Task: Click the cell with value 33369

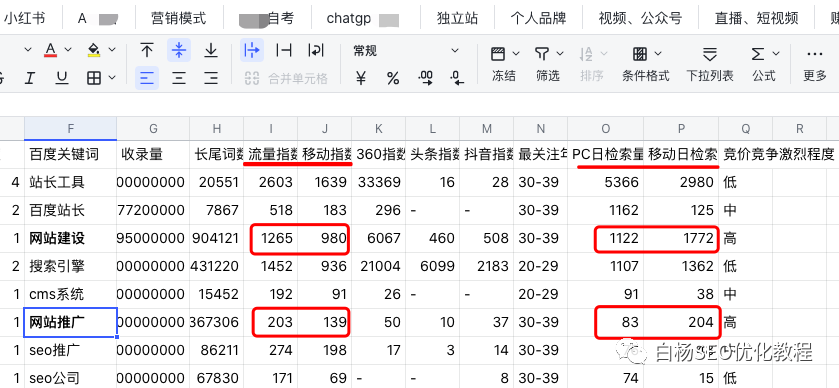Action: click(x=378, y=182)
